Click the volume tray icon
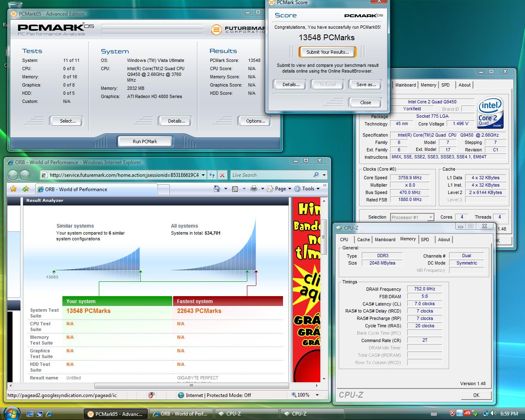This screenshot has height=420, width=525. (493, 413)
